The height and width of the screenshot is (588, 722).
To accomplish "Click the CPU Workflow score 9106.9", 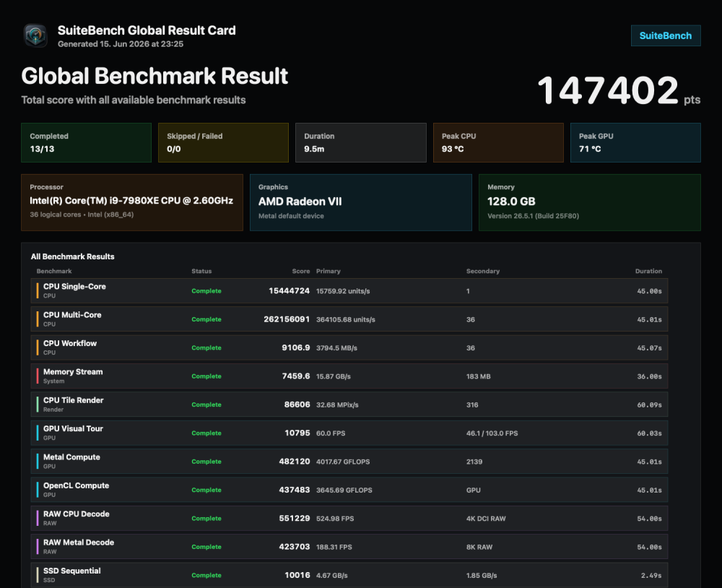I will tap(295, 348).
